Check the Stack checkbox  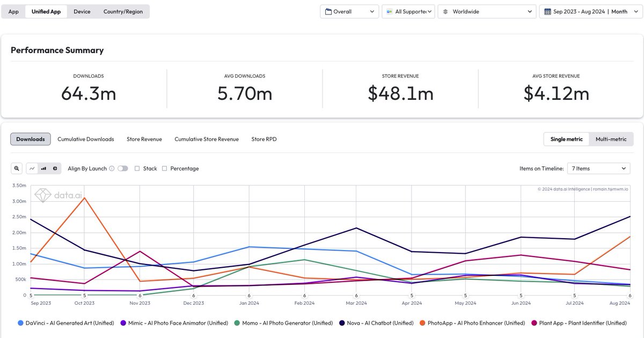(137, 168)
